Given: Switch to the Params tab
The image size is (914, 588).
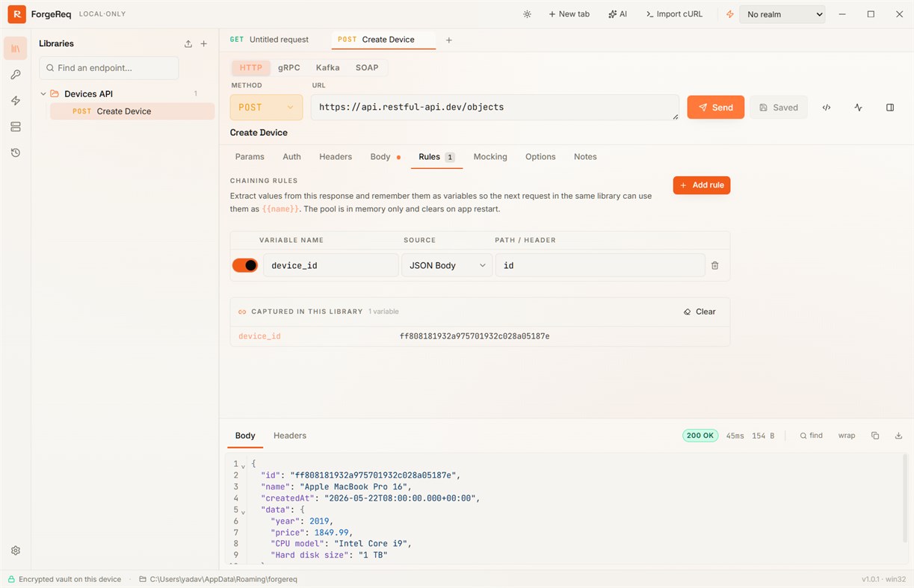Looking at the screenshot, I should point(250,157).
